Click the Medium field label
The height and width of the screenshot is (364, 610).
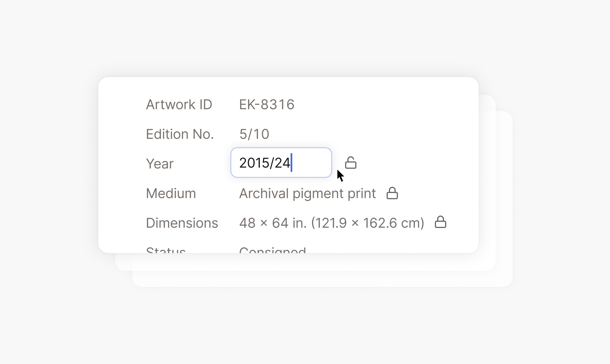point(171,193)
